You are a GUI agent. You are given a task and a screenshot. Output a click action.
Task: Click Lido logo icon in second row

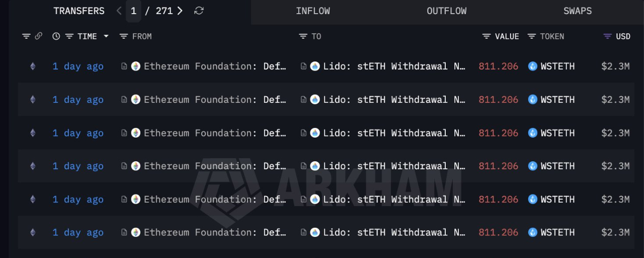[x=315, y=100]
